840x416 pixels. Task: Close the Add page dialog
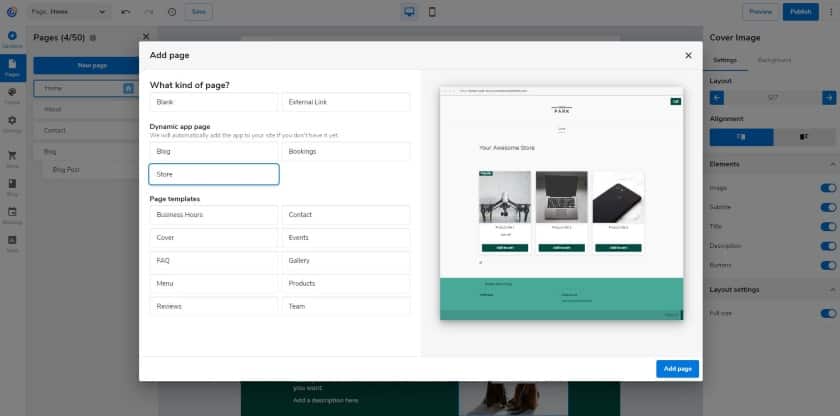click(688, 55)
